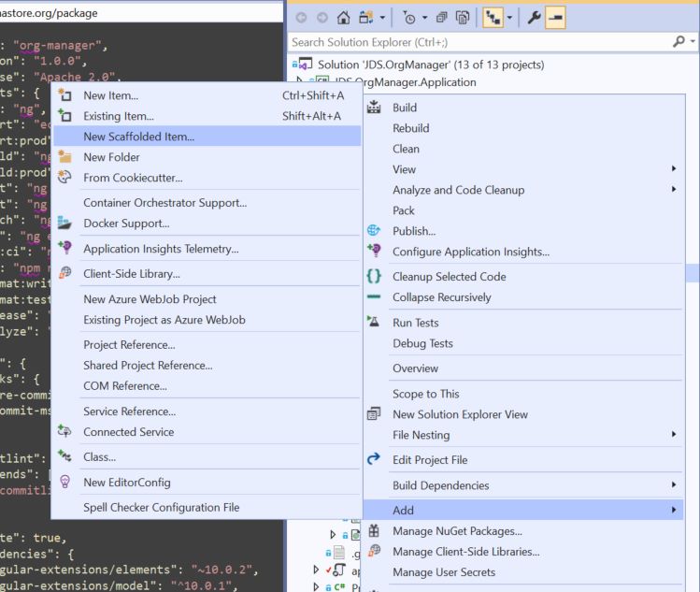The height and width of the screenshot is (592, 700).
Task: Choose Scope to This
Action: (523, 394)
